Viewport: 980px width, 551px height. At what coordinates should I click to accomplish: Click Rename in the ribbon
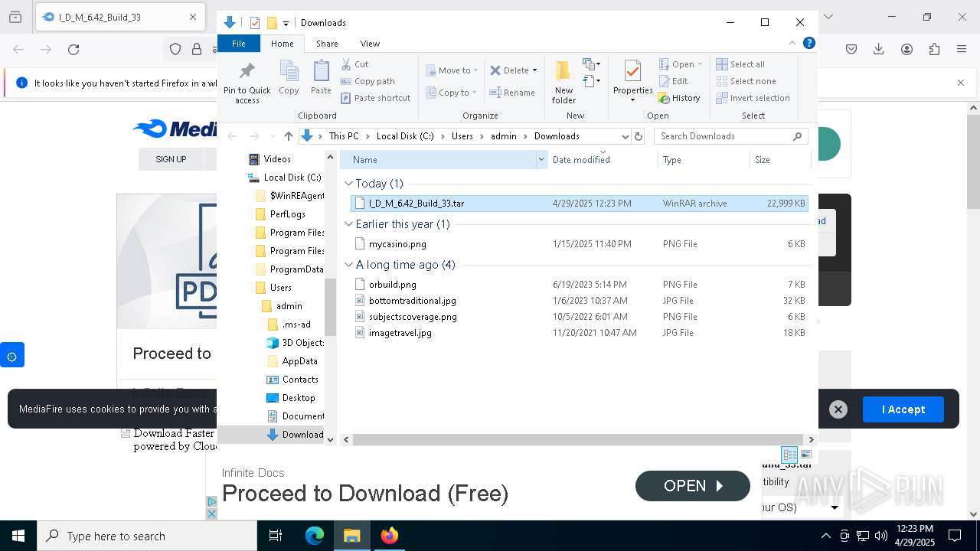tap(512, 93)
